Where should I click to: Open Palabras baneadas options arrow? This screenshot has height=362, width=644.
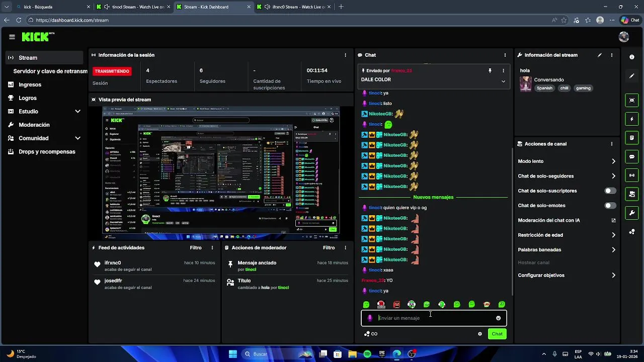(613, 250)
